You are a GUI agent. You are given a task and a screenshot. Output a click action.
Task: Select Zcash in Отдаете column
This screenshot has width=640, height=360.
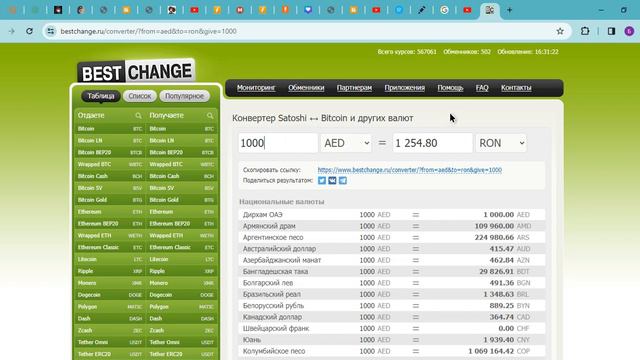point(110,330)
